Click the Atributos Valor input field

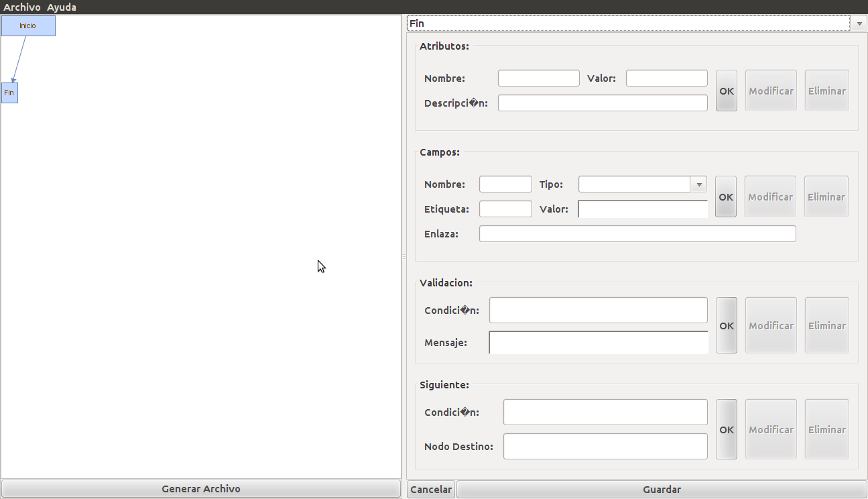(x=667, y=78)
